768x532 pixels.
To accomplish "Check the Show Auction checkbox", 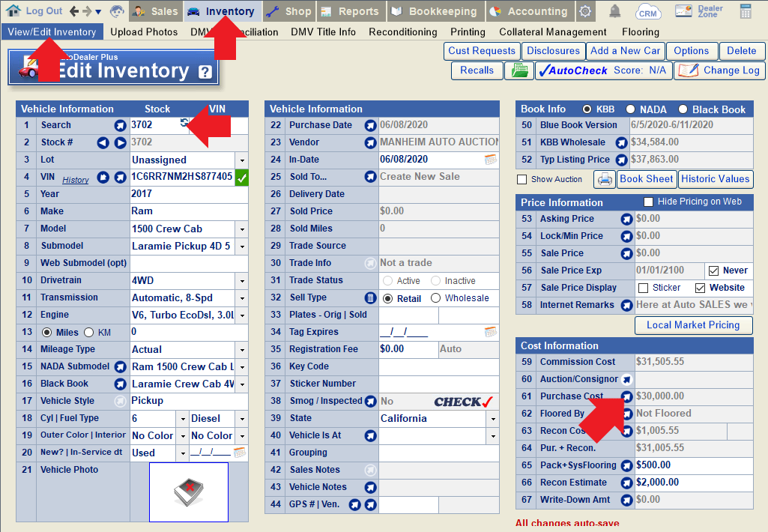I will tap(522, 180).
